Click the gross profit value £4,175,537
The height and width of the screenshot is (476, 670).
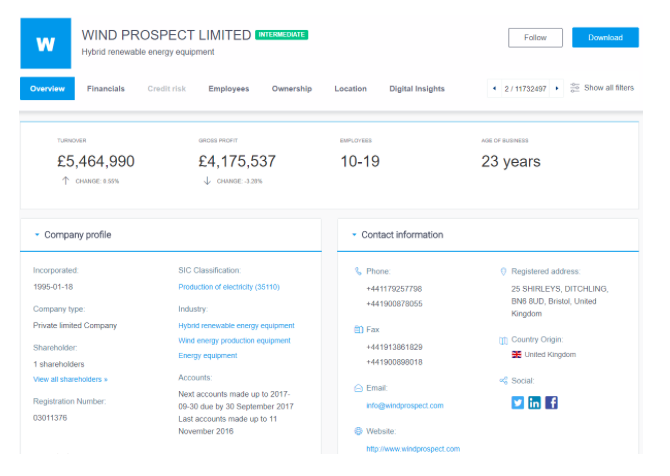(237, 162)
